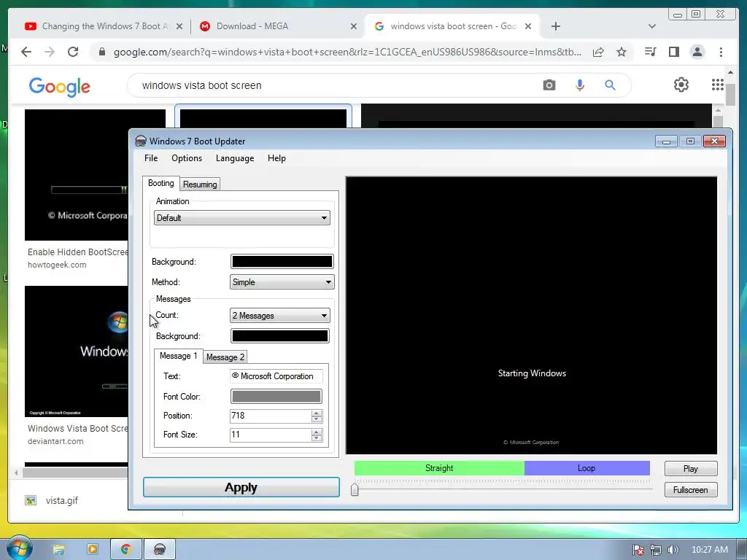Click the Google search box text
Viewport: 747px width, 560px height.
coord(201,86)
